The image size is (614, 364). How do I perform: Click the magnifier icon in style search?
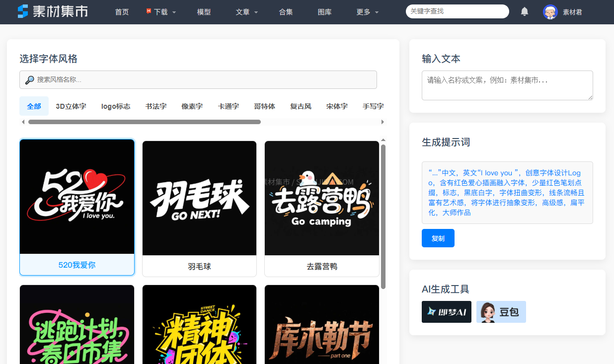pos(29,80)
